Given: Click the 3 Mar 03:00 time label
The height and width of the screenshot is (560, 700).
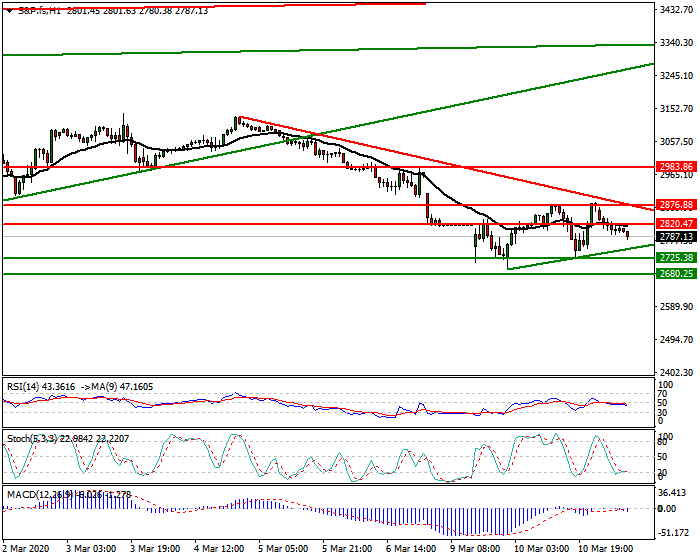Looking at the screenshot, I should [x=91, y=548].
